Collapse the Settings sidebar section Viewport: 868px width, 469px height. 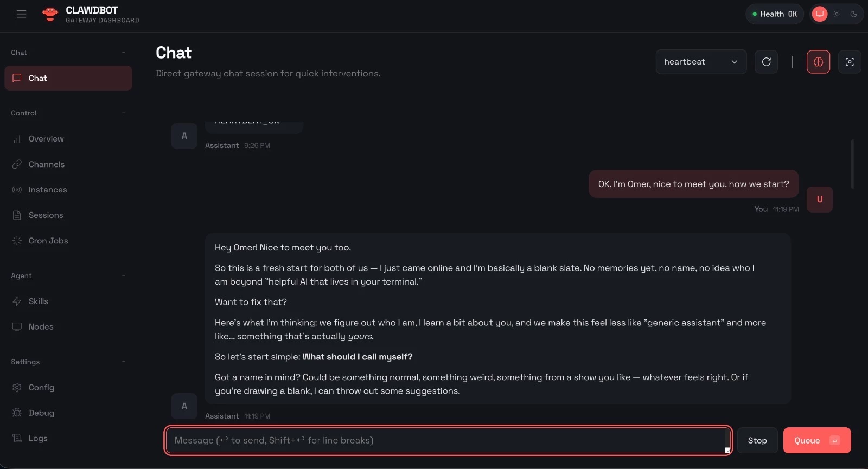click(x=124, y=362)
